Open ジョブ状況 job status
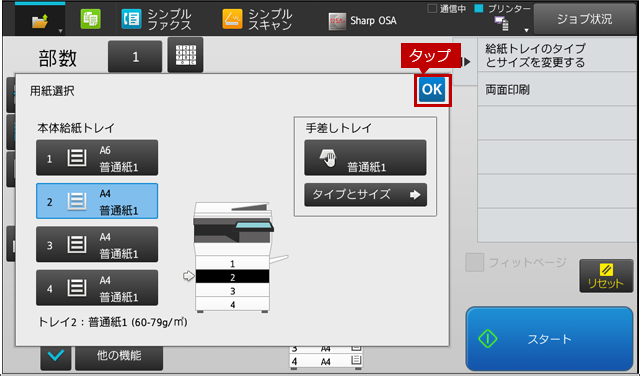Viewport: 640px width, 376px height. coord(584,19)
